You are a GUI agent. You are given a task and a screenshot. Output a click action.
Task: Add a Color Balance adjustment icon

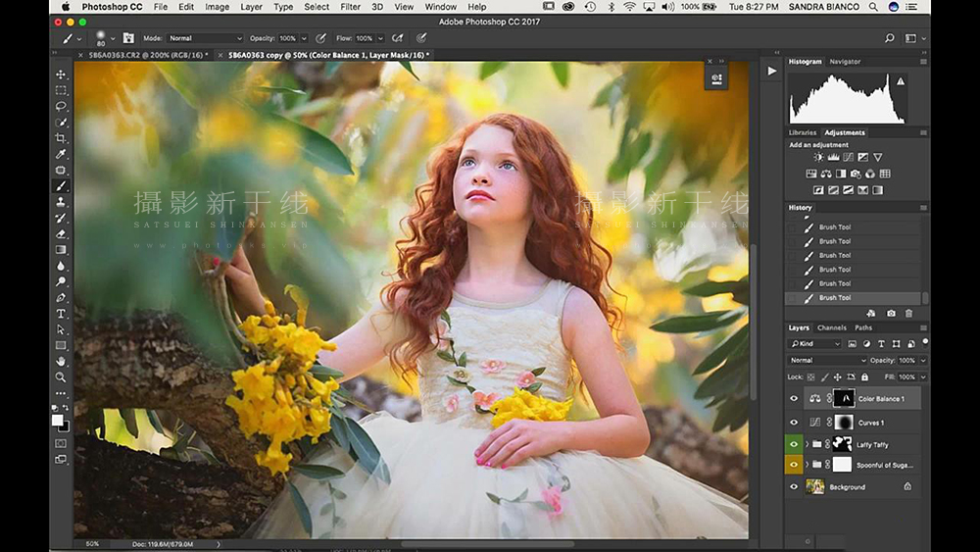point(826,174)
